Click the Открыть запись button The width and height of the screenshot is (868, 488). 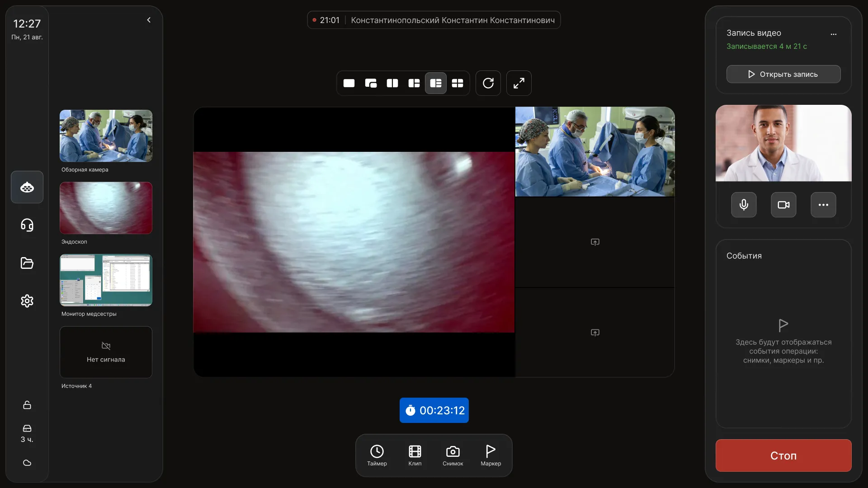click(783, 74)
